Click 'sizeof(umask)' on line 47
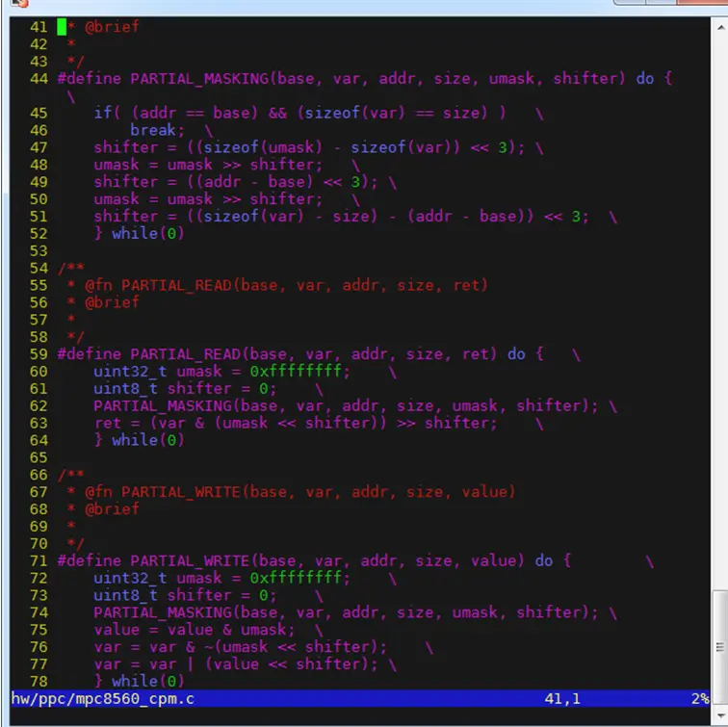 (263, 147)
